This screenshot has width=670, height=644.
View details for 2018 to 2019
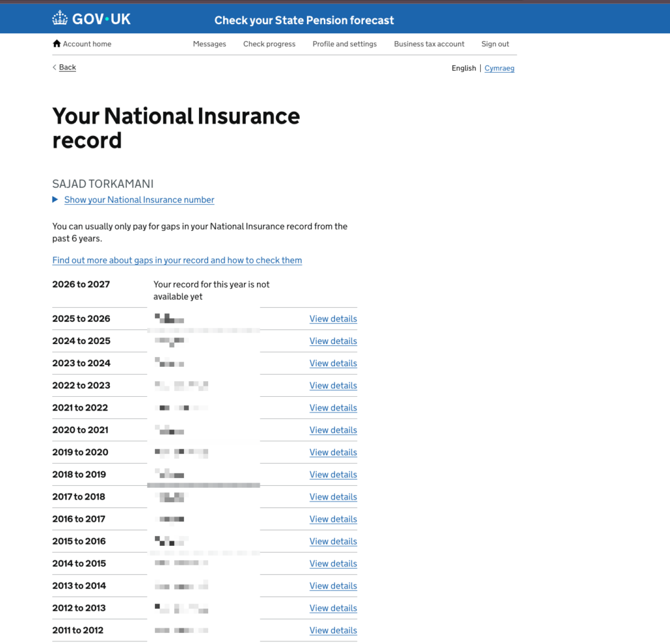click(333, 475)
